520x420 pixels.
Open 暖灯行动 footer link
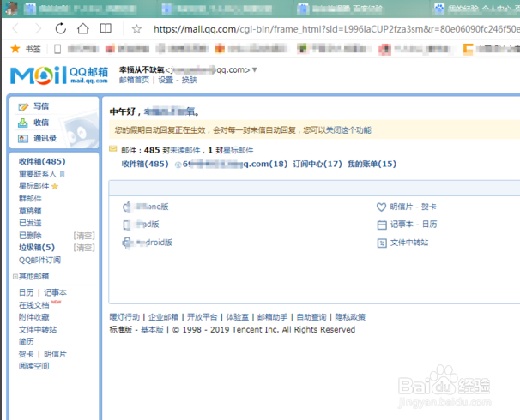pos(124,317)
